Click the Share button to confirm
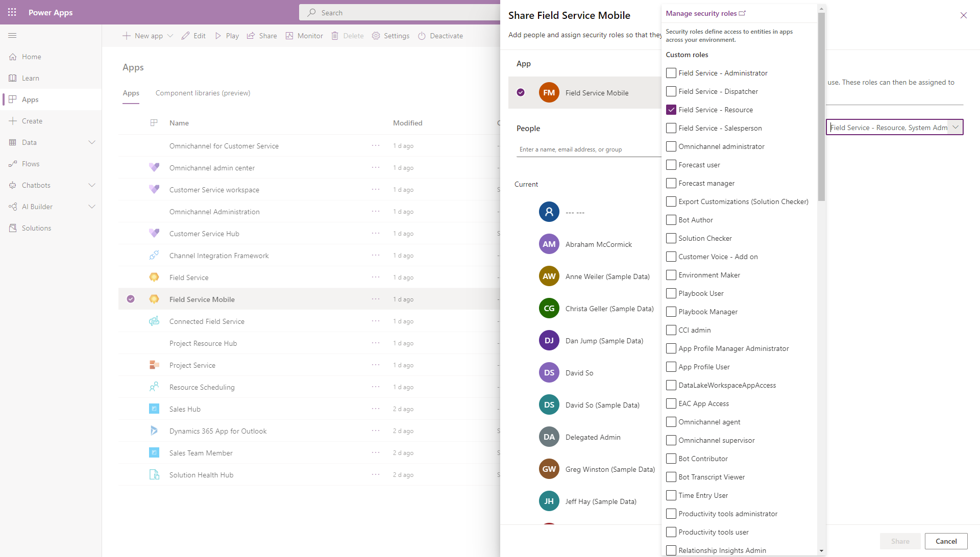The width and height of the screenshot is (980, 557). (x=900, y=541)
